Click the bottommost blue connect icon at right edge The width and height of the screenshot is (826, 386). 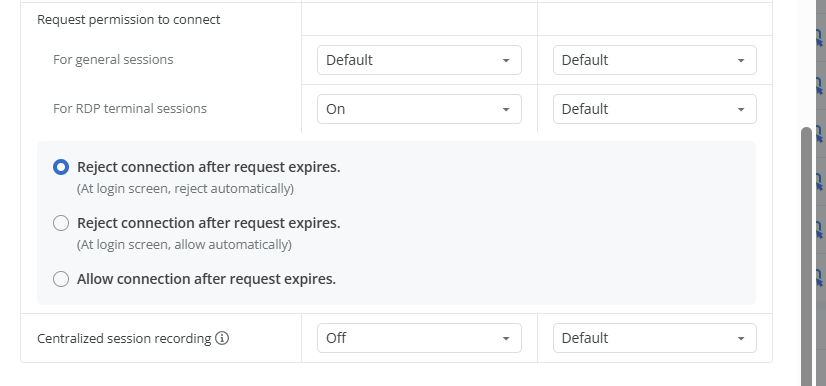tap(819, 278)
